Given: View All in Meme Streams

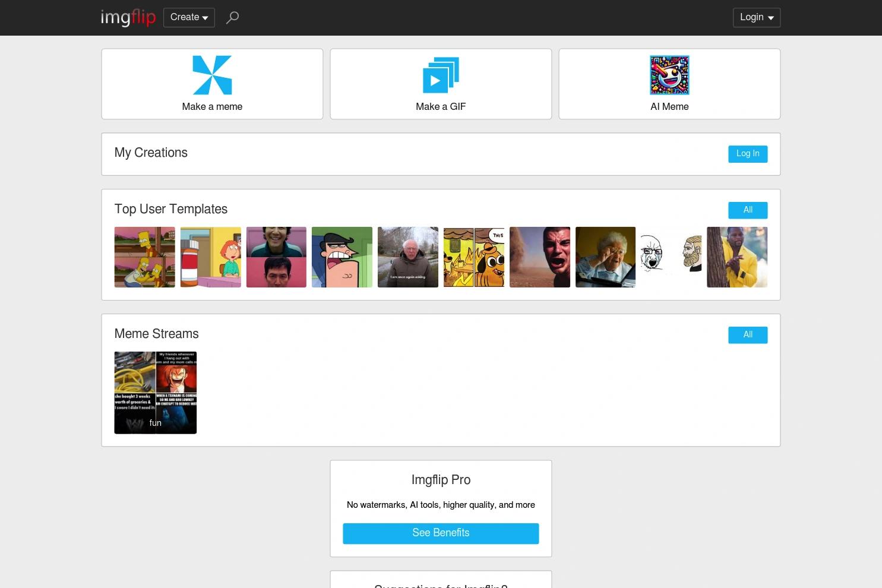Looking at the screenshot, I should coord(748,335).
